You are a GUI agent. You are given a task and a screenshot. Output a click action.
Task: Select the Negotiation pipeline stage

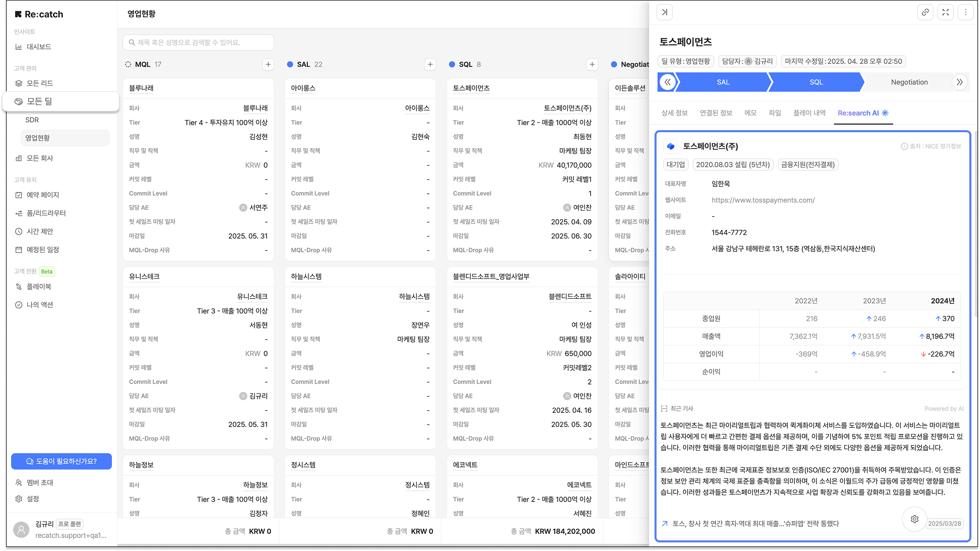(909, 82)
